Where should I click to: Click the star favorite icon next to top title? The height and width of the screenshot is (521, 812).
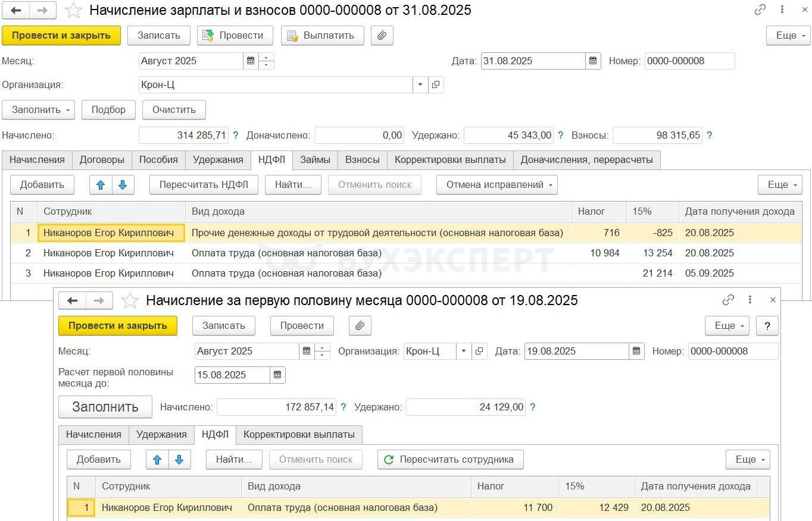pos(74,11)
